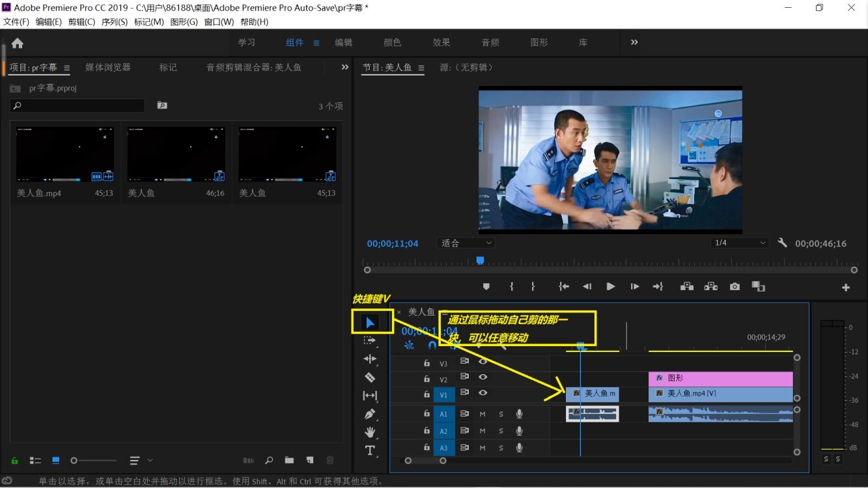Open the 剪辑(C) menu

click(81, 21)
